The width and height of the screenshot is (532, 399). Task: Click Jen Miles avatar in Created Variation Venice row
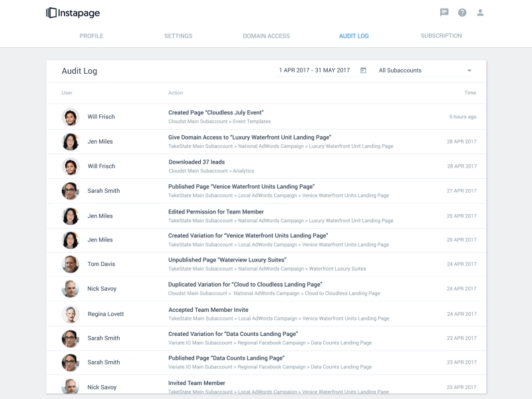tap(70, 240)
